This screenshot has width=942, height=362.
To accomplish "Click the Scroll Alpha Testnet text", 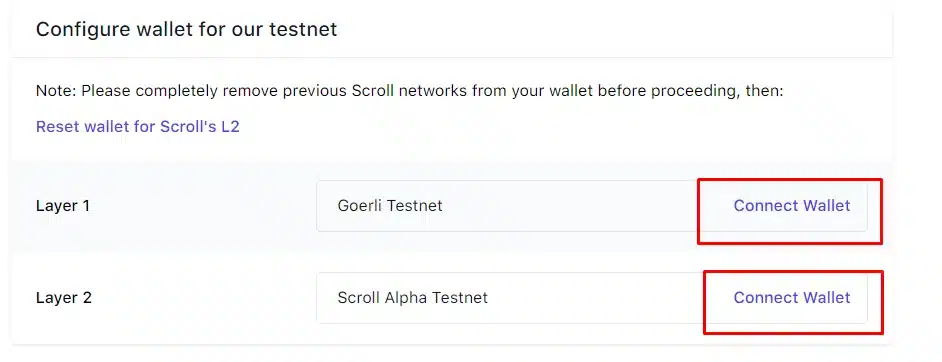I will [413, 298].
